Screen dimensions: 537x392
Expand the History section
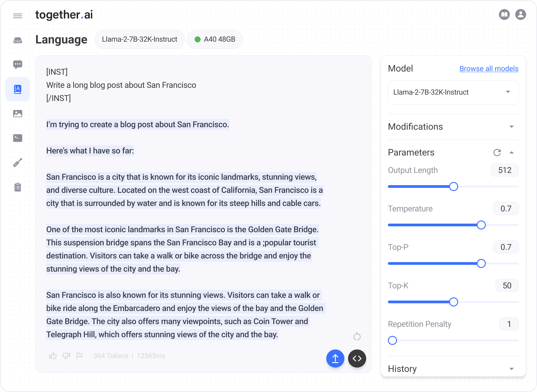511,369
